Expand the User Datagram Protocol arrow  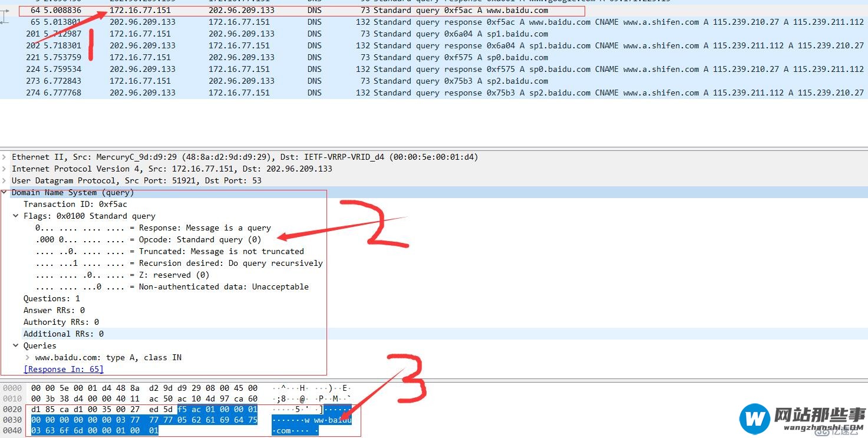[5, 180]
